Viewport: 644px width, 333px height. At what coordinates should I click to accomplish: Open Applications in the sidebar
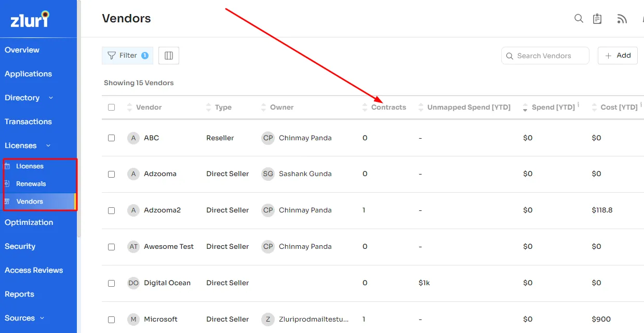click(x=28, y=74)
